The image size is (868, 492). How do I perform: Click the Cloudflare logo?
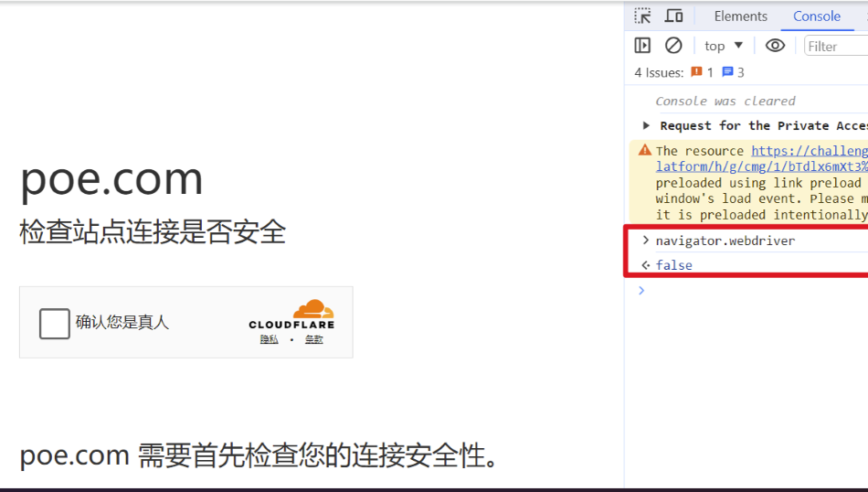pyautogui.click(x=291, y=315)
